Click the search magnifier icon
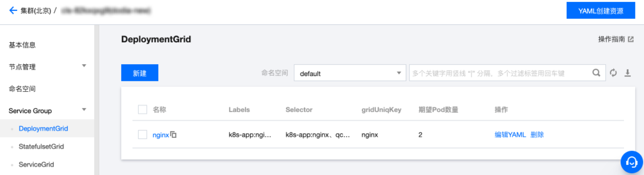The image size is (644, 175). (x=597, y=72)
